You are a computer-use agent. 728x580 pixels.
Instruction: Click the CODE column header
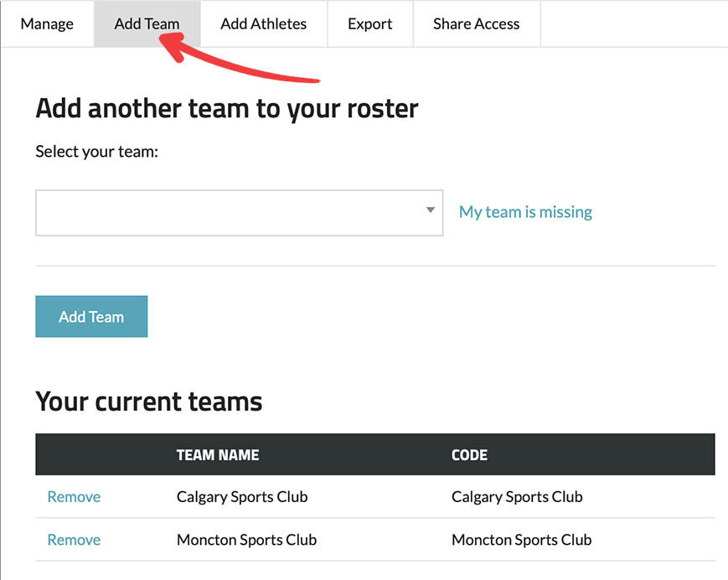469,455
